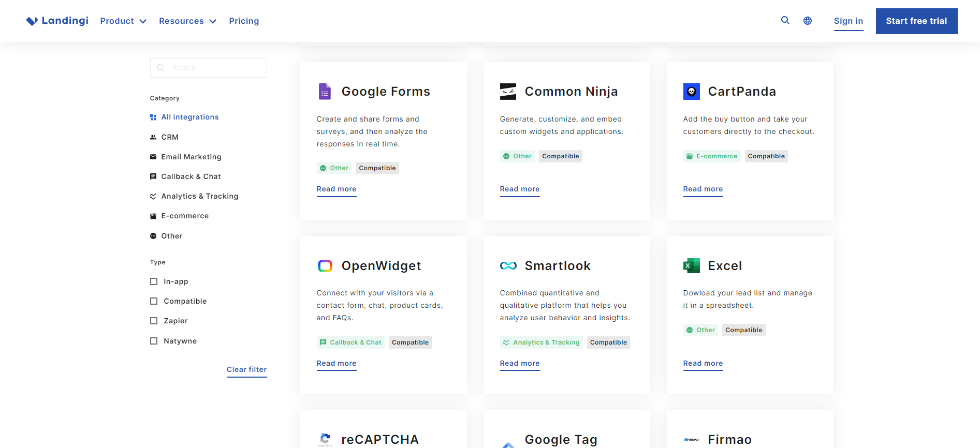Viewport: 980px width, 448px height.
Task: Click the E-commerce tag on CartPanda card
Action: tap(712, 156)
